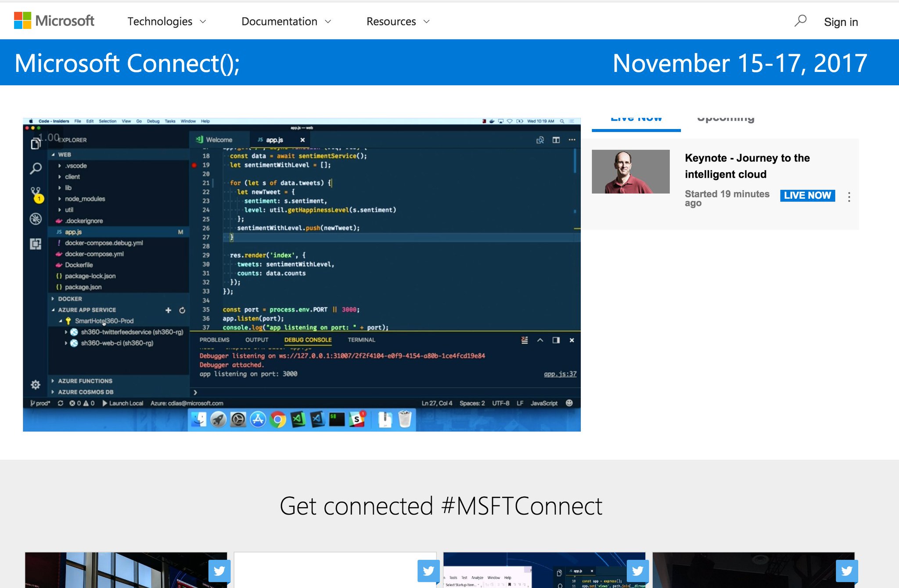Refresh the Azure App Service list
The height and width of the screenshot is (588, 899).
click(x=182, y=310)
